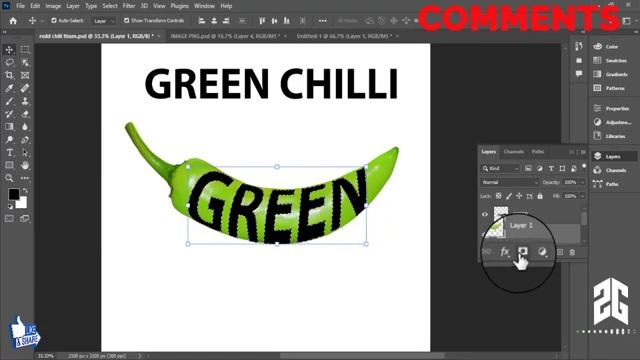Image resolution: width=640 pixels, height=360 pixels.
Task: Toggle pixel layer filter icon
Action: (x=528, y=168)
